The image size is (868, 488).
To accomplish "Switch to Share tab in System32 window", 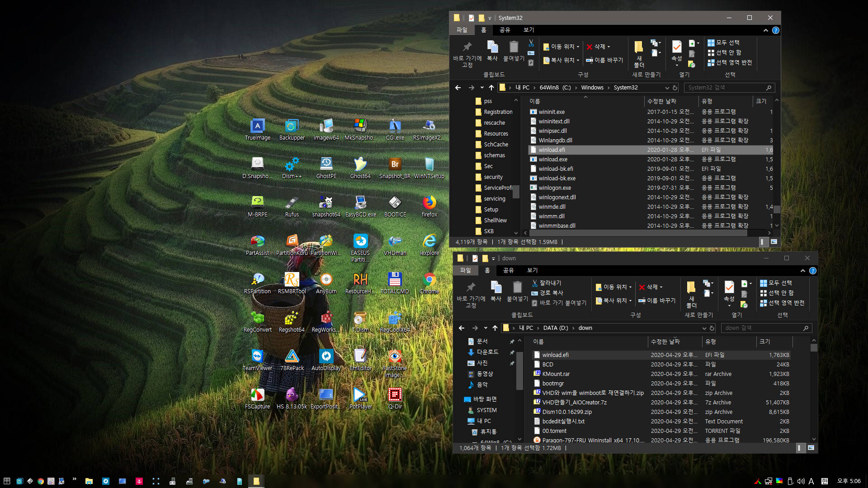I will (505, 30).
